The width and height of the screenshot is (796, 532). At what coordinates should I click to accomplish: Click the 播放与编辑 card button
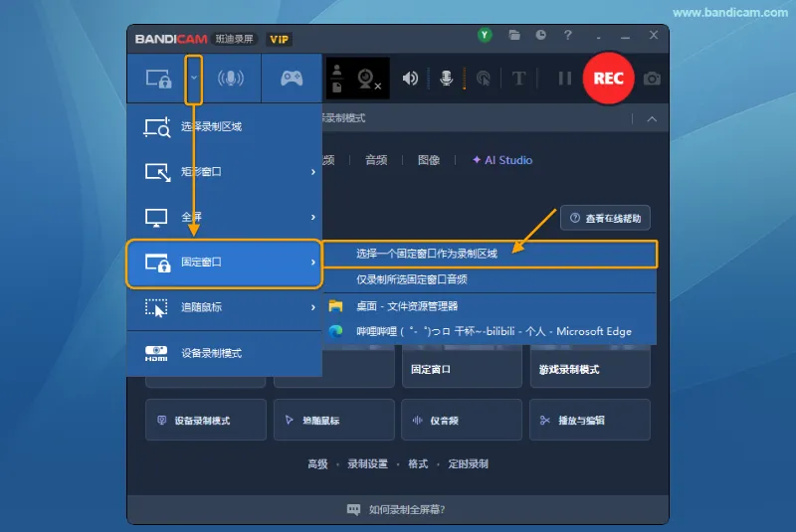590,420
